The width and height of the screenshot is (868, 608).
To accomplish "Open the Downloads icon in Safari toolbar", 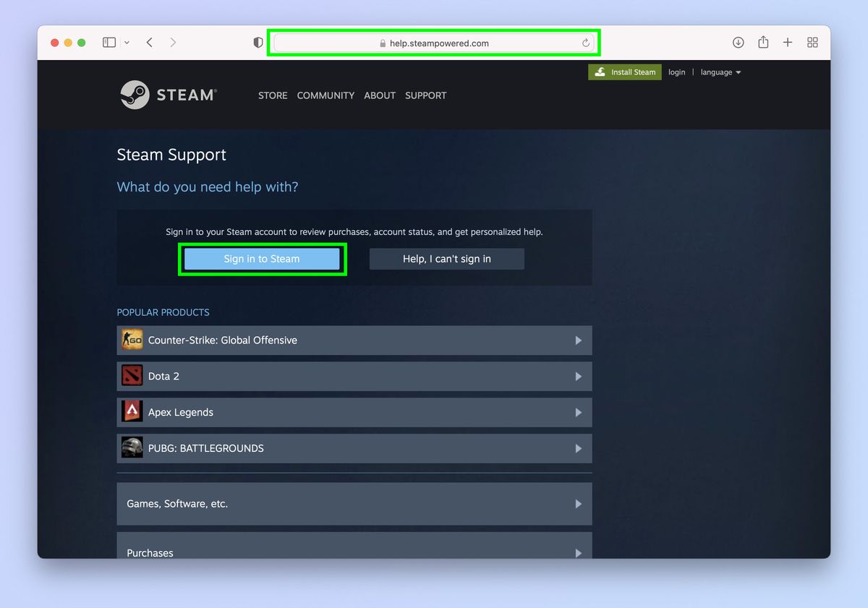I will point(738,42).
